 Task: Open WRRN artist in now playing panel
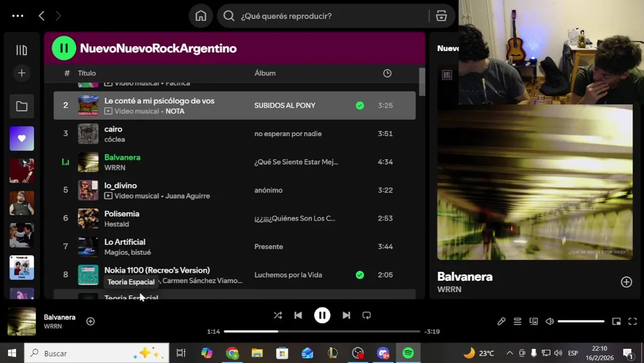tap(449, 289)
